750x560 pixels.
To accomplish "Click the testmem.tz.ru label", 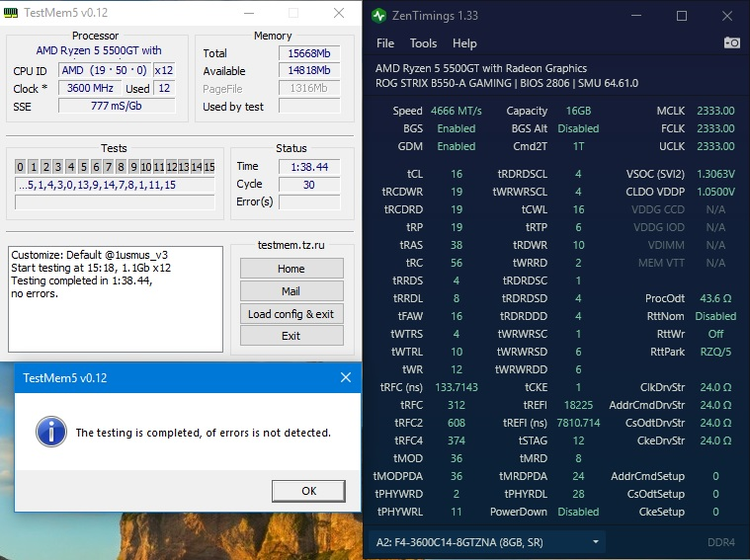I will [x=291, y=245].
